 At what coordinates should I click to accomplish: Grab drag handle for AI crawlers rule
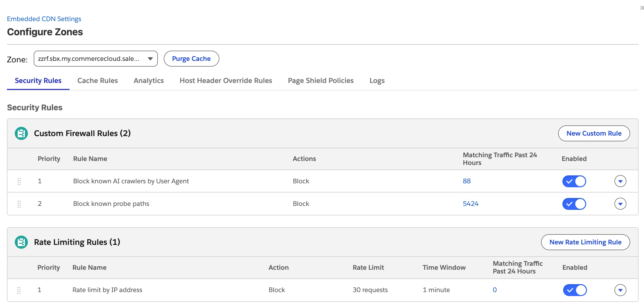pyautogui.click(x=19, y=181)
